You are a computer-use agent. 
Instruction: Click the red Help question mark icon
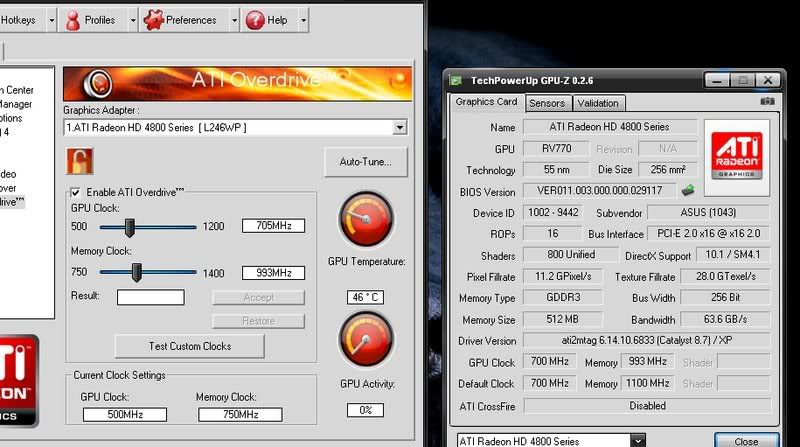[255, 20]
